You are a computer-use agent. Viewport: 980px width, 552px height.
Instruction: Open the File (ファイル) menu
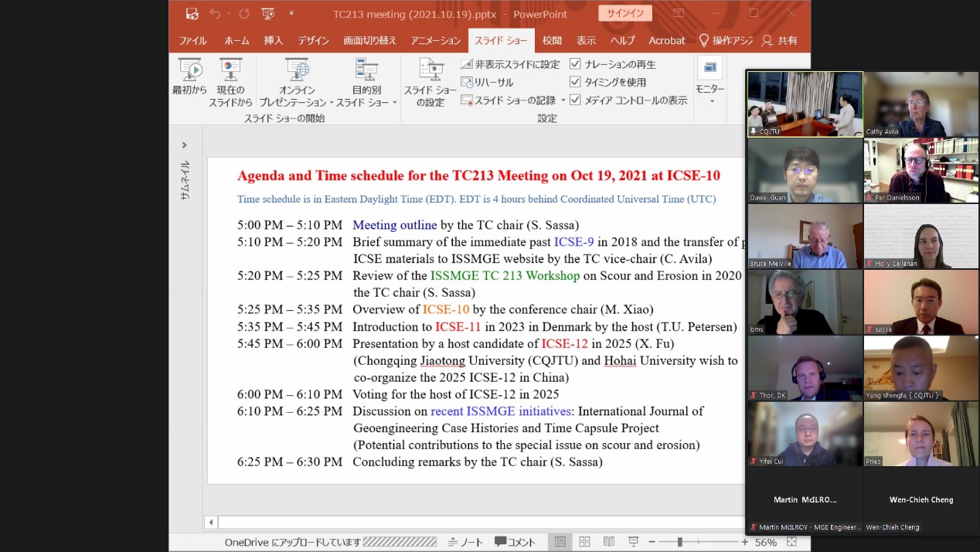pos(192,40)
